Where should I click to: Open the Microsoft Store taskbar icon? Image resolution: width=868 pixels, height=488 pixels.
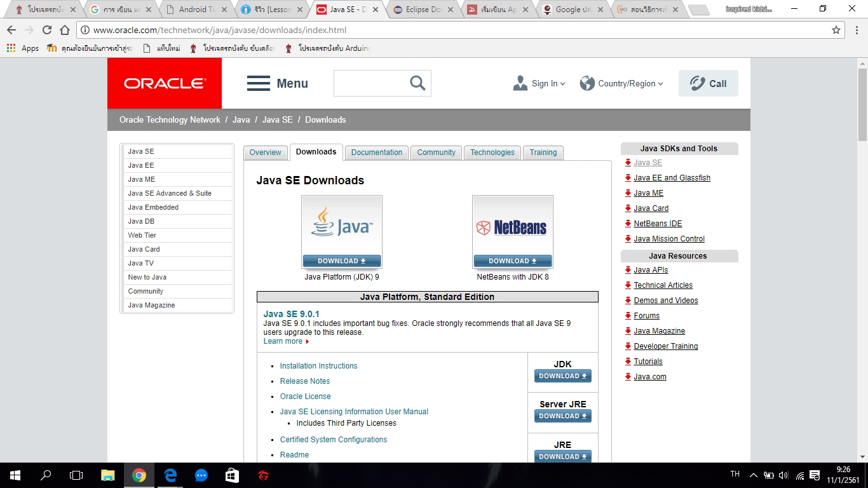coord(232,475)
